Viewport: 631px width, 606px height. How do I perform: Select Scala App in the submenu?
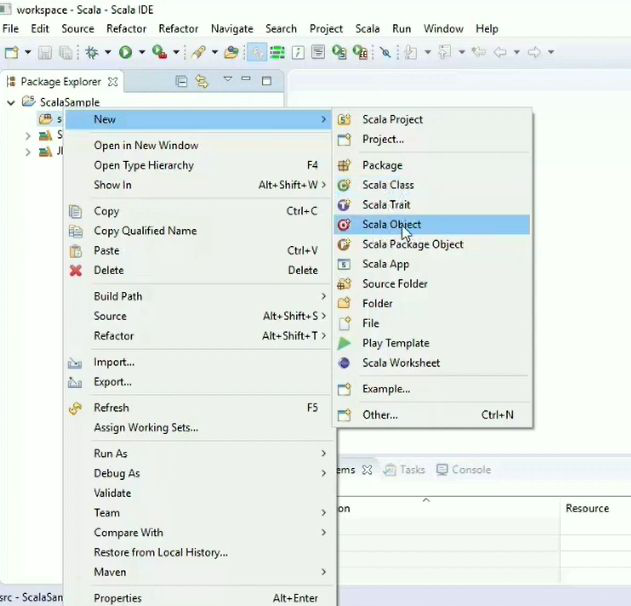point(432,264)
